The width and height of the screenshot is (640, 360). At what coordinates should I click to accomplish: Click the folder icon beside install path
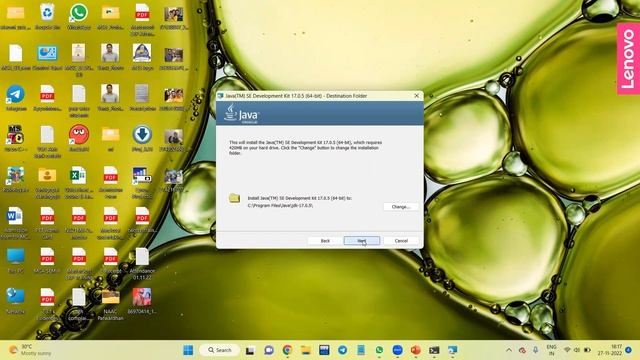(234, 198)
